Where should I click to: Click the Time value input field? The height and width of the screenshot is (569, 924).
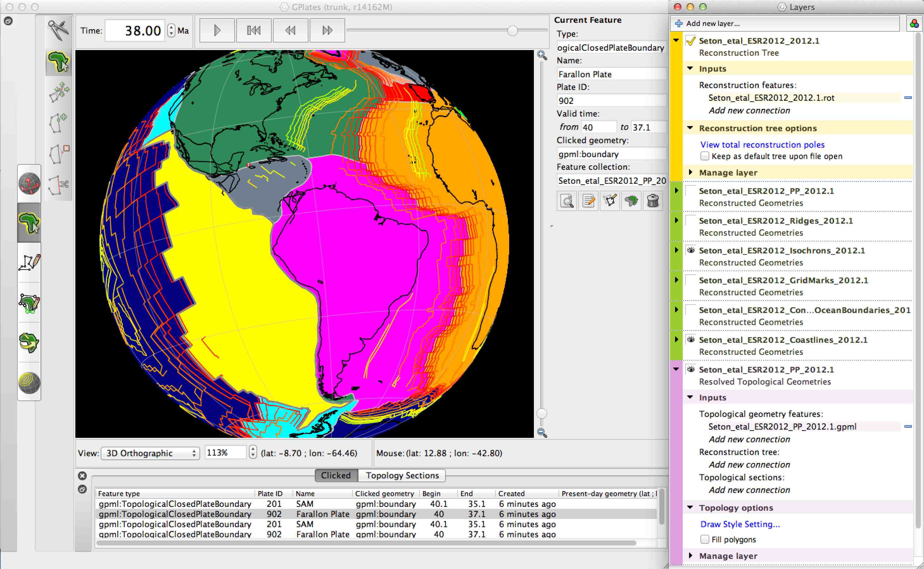(135, 30)
